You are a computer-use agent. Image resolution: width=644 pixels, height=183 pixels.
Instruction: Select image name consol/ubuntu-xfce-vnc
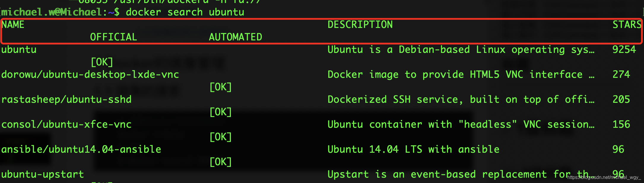coord(66,124)
